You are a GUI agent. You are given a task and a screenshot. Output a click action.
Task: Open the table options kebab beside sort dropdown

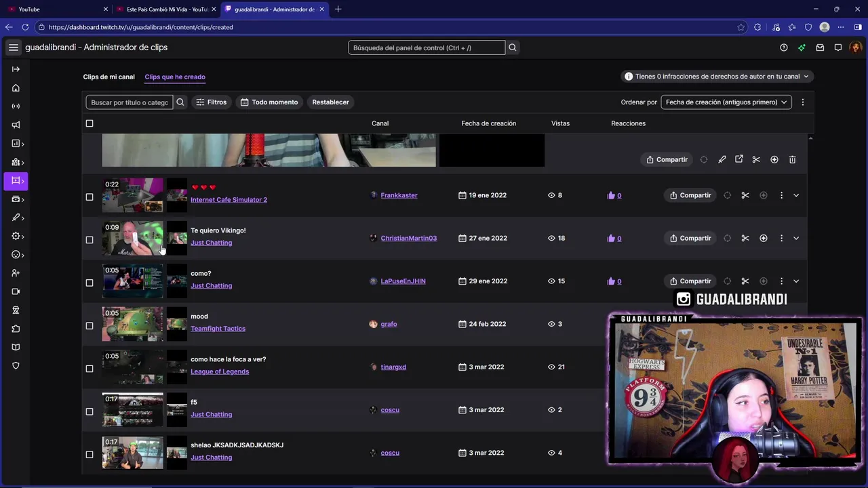point(803,102)
